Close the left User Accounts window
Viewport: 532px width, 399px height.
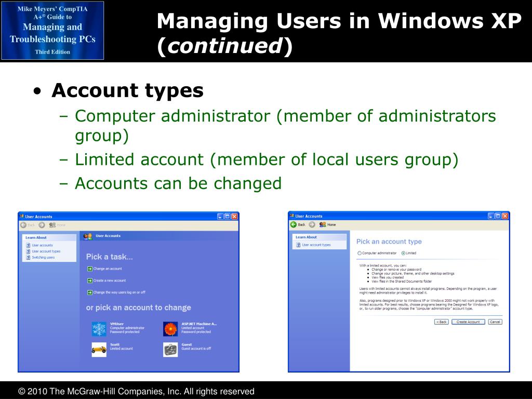pyautogui.click(x=234, y=217)
